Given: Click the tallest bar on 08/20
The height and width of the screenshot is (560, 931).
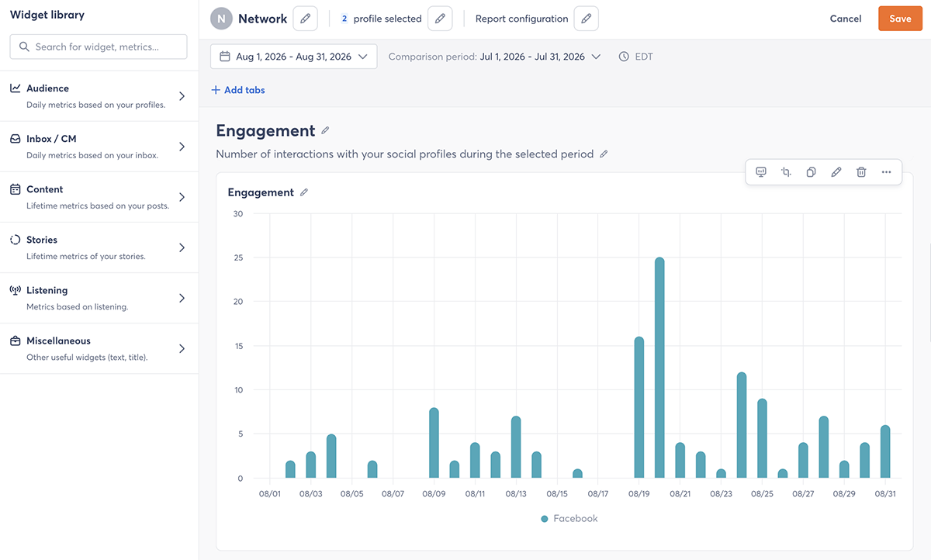Looking at the screenshot, I should point(659,368).
